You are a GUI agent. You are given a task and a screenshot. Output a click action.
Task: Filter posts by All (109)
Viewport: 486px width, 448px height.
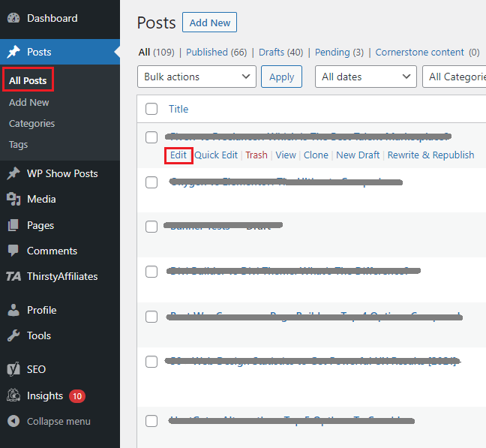click(156, 52)
